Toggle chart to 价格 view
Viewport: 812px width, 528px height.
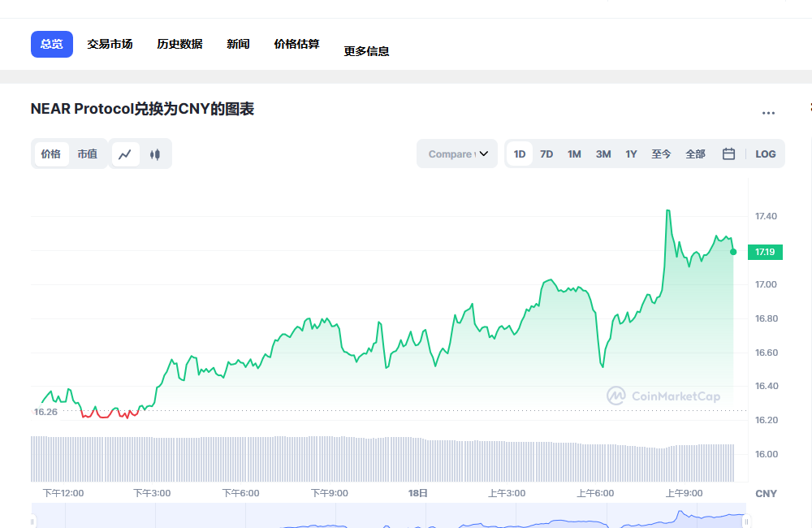[x=50, y=154]
